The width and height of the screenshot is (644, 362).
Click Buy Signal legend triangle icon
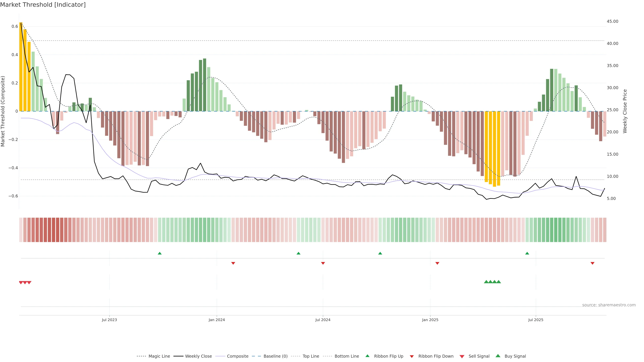(x=498, y=356)
